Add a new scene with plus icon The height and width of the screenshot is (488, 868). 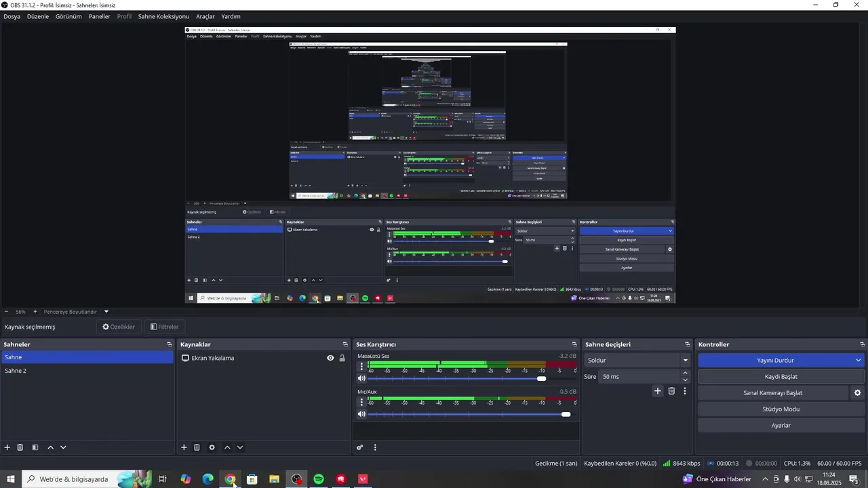(x=7, y=447)
